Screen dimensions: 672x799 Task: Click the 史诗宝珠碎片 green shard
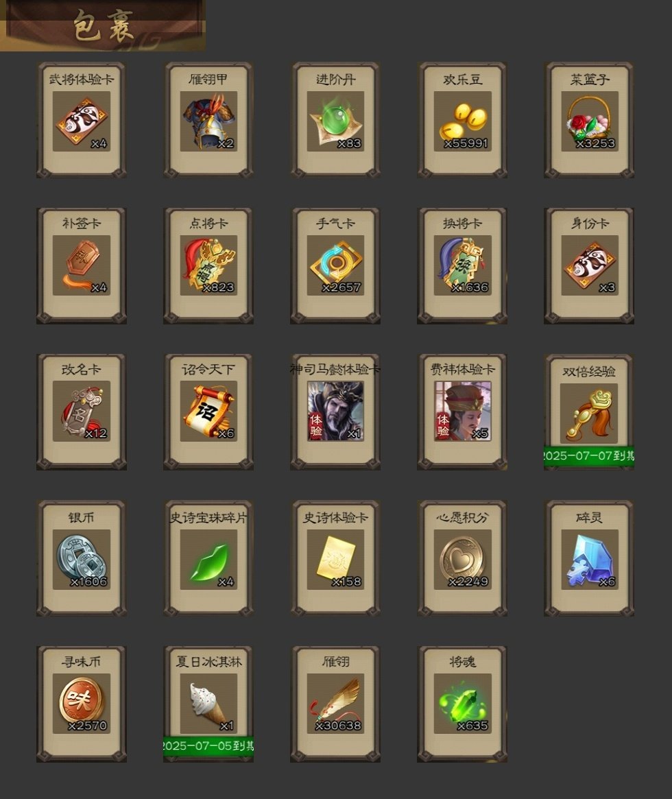208,560
